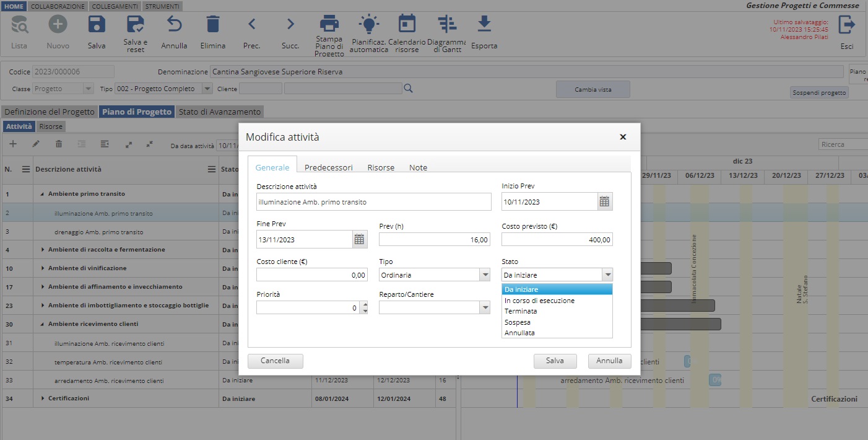Click the Descrizione attività text field
The image size is (868, 440).
point(373,201)
